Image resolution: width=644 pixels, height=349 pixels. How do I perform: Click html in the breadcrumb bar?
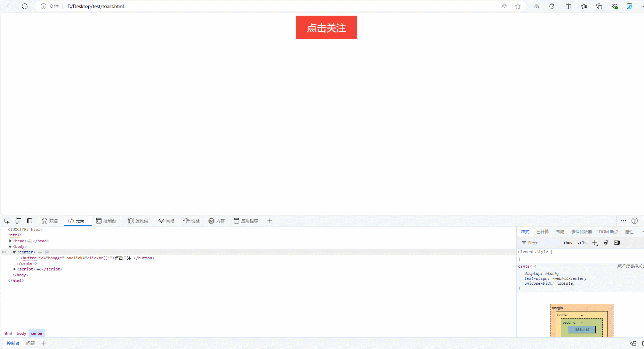point(8,333)
